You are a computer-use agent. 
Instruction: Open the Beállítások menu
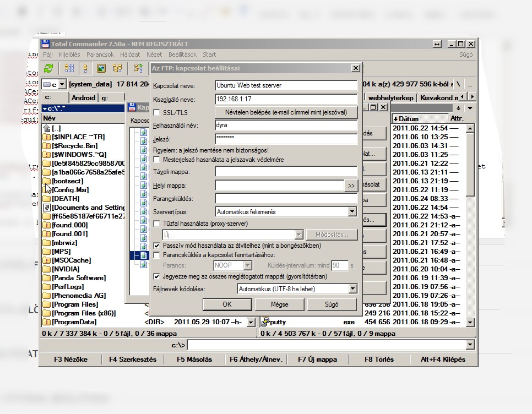(182, 55)
